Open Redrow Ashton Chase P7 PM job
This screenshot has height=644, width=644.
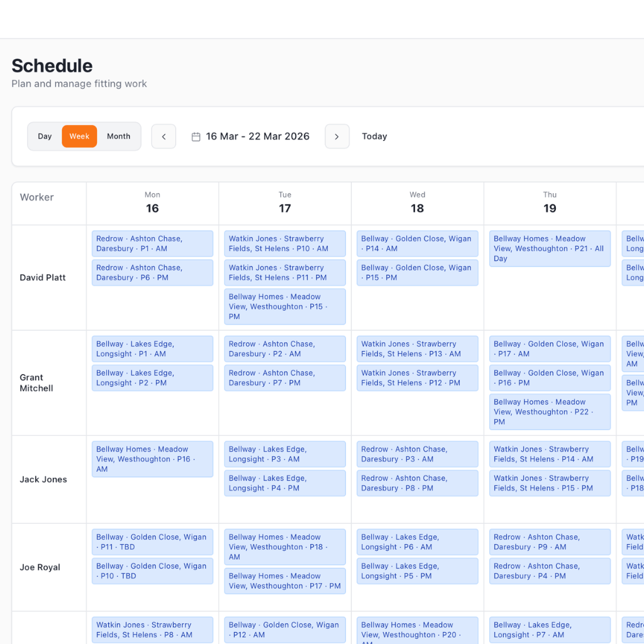coord(285,378)
